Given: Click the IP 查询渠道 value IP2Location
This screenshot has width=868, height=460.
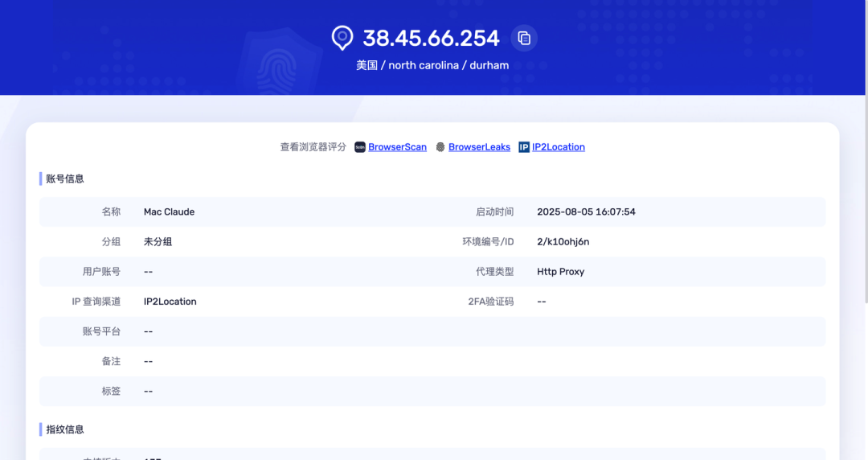Looking at the screenshot, I should [x=170, y=302].
